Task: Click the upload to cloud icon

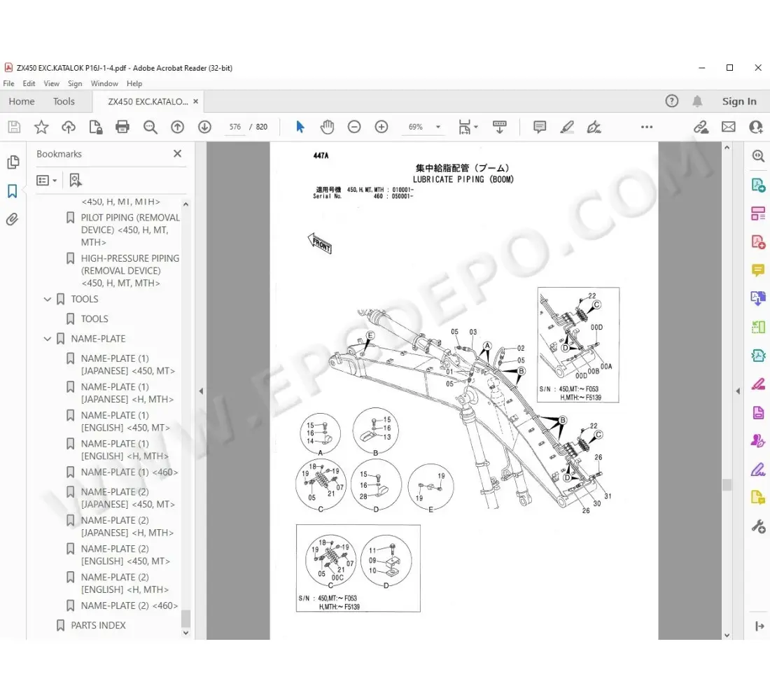Action: point(69,127)
